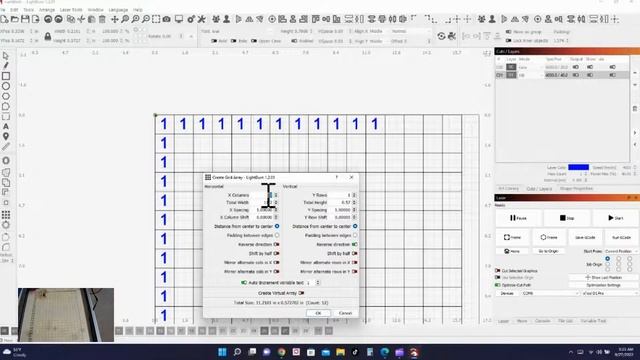Toggle vertical Reverse direction switch

click(354, 244)
